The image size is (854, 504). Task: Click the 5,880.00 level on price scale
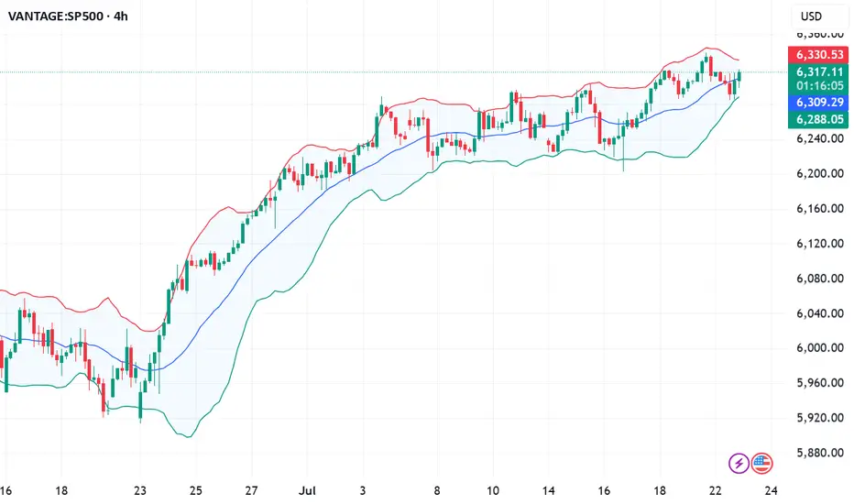point(820,453)
